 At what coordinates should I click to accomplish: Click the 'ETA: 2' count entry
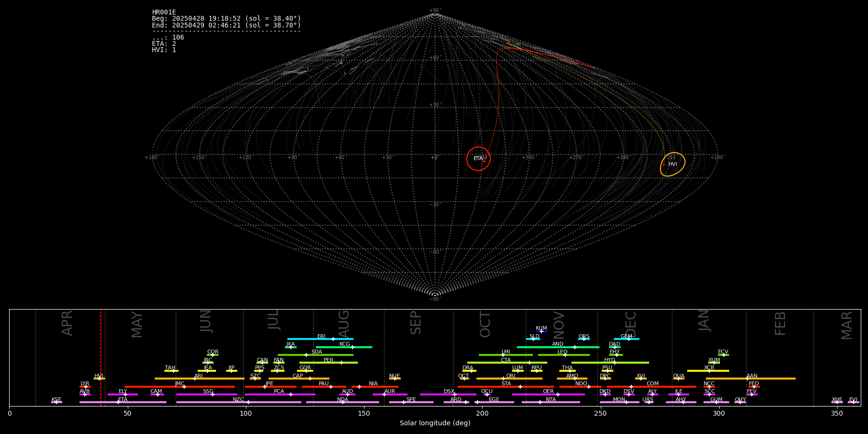coord(164,44)
